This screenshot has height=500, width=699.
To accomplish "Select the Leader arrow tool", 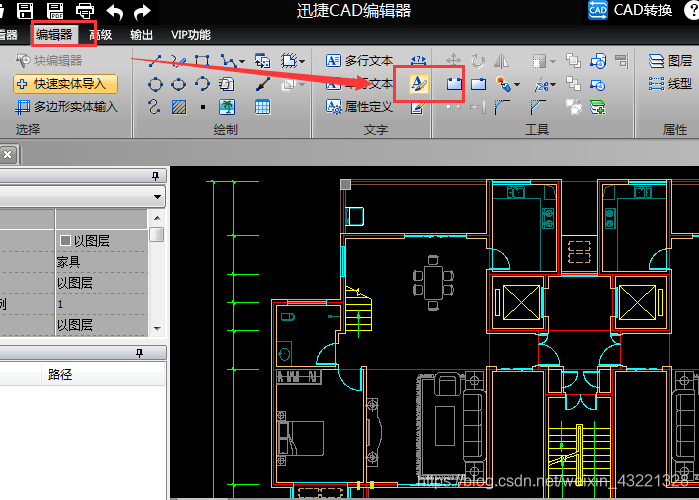I will pyautogui.click(x=263, y=84).
